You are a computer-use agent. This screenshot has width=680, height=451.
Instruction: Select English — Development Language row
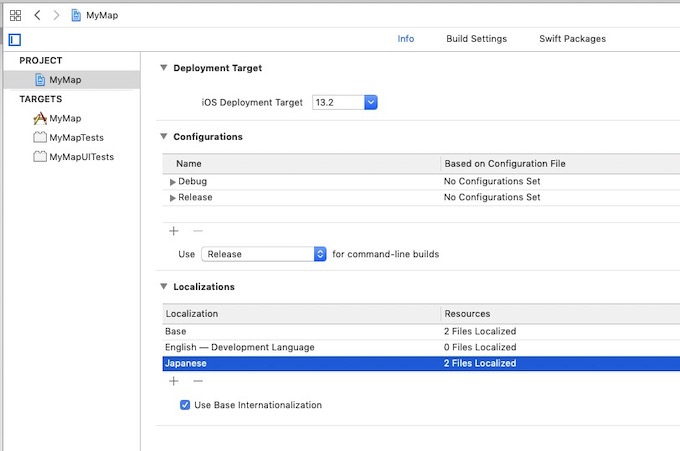click(x=421, y=347)
